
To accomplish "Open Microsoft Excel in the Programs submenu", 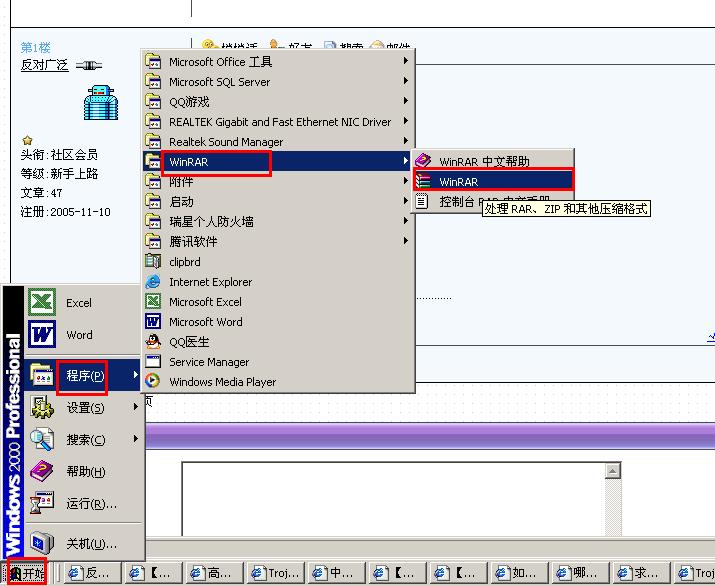I will (x=278, y=302).
